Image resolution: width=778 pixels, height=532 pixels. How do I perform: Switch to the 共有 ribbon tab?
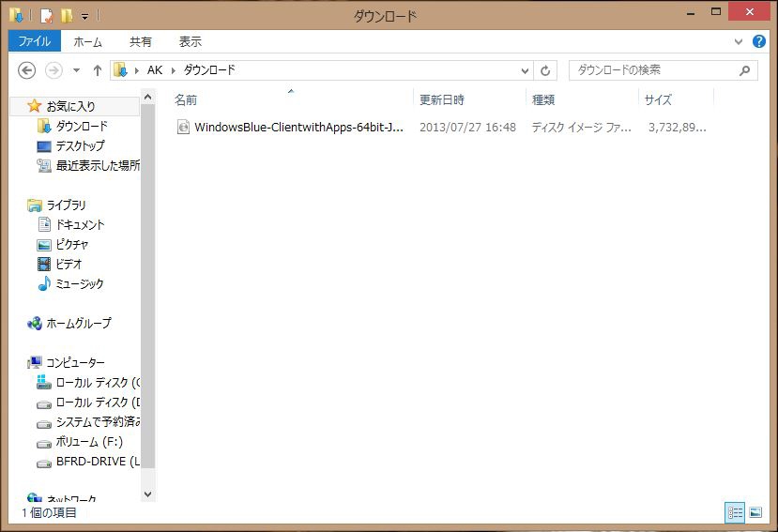141,41
